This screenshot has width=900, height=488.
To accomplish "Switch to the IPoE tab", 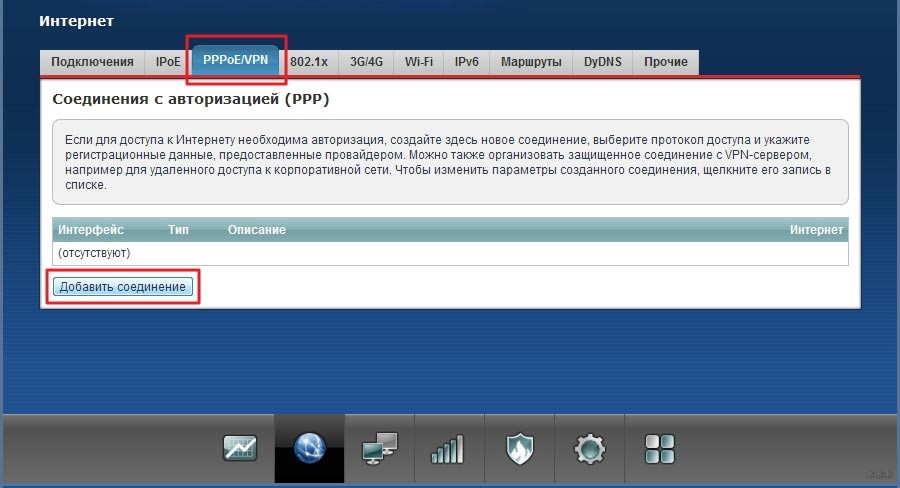I will click(x=168, y=62).
